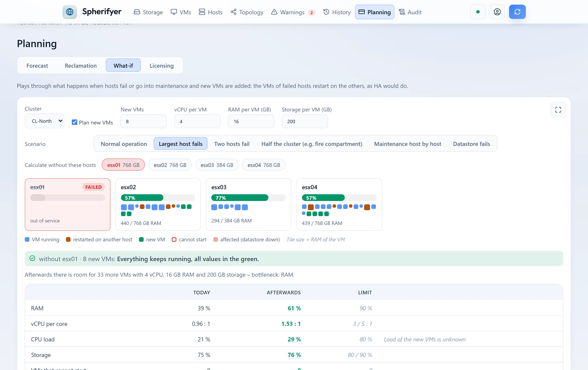588x370 pixels.
Task: Toggle the esx01 768 GB host chip
Action: point(123,165)
